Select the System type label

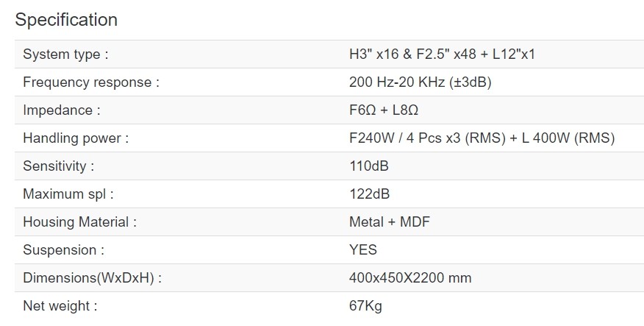tap(65, 54)
